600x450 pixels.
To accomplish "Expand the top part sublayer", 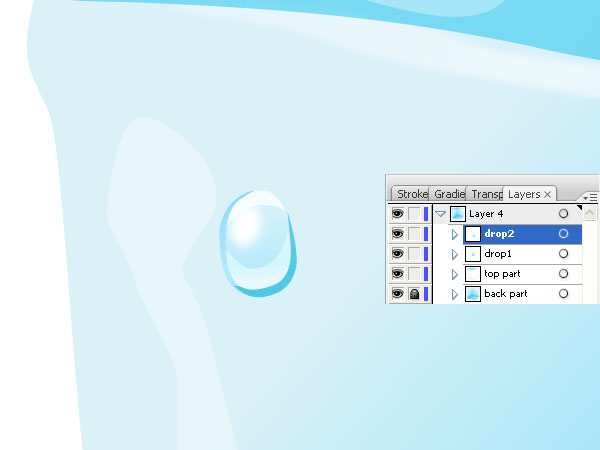I will click(455, 274).
